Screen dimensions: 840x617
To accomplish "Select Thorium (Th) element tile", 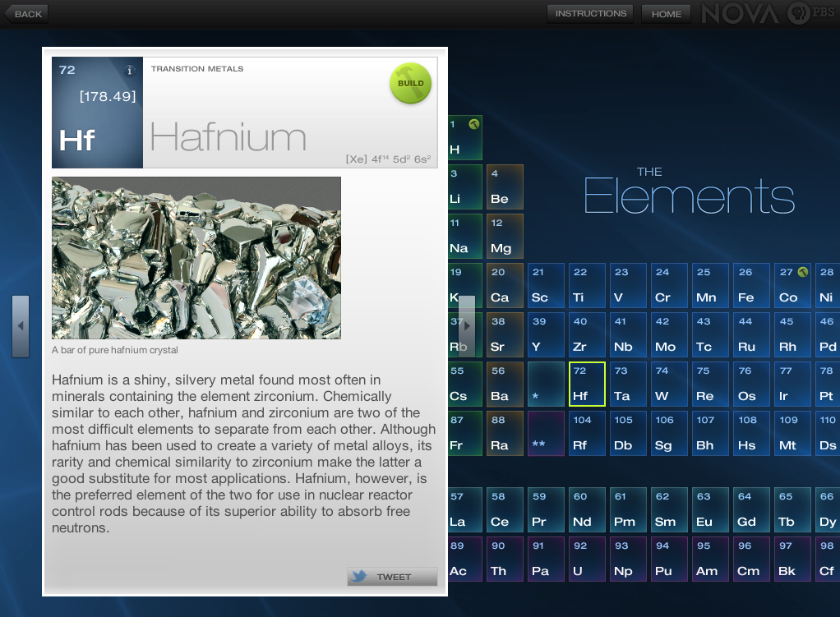I will [x=505, y=559].
